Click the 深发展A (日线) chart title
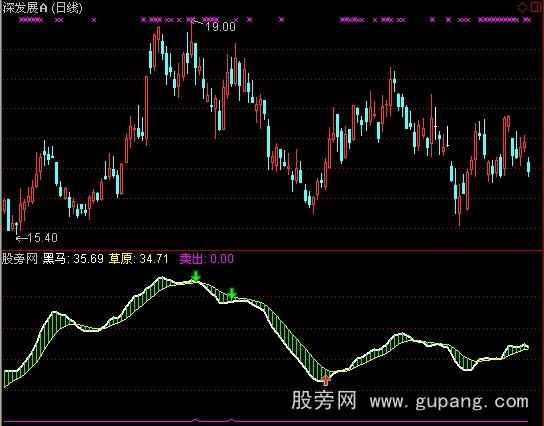544x426 pixels. pos(42,8)
